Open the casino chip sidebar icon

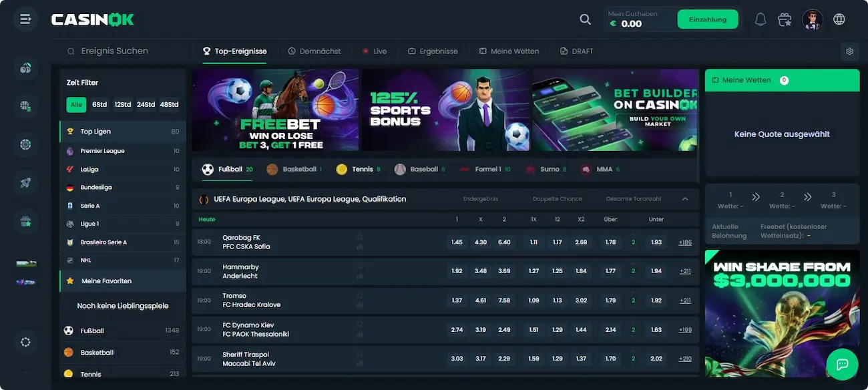tap(25, 144)
